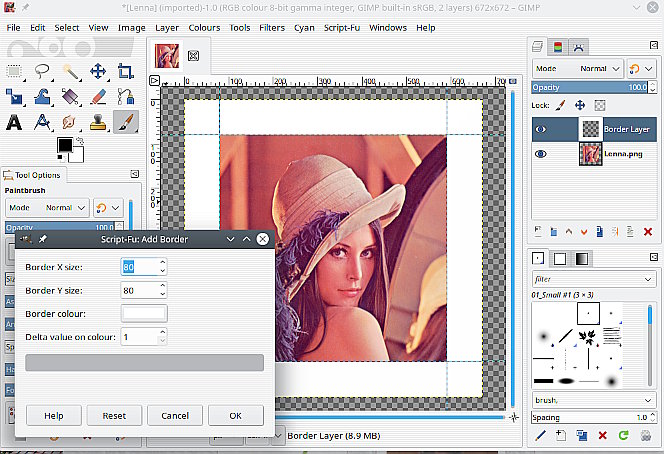Screen dimensions: 664x454
Task: Select the Fuzzy Select magic wand
Action: click(x=70, y=71)
